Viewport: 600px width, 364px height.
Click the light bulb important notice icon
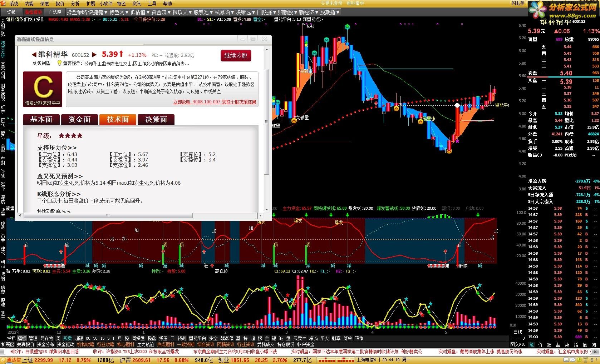(60, 63)
